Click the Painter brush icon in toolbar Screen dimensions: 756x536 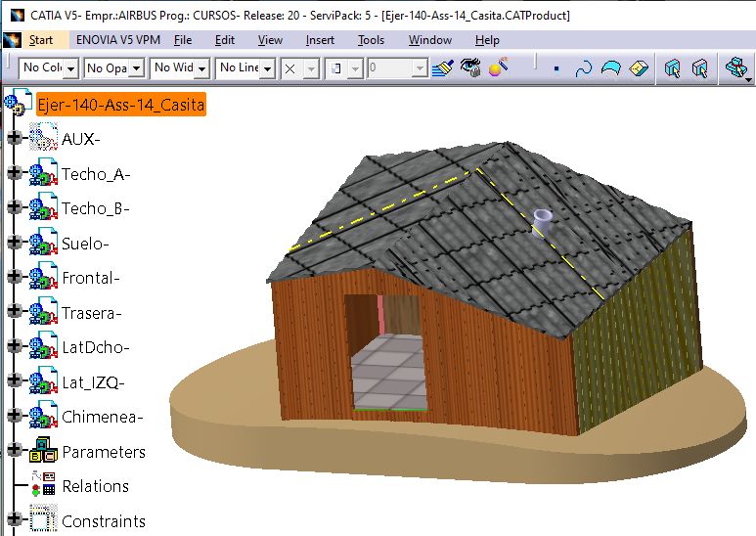[445, 68]
